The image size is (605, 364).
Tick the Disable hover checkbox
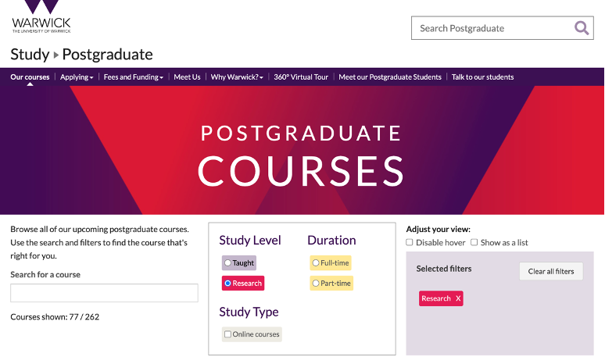coord(410,243)
